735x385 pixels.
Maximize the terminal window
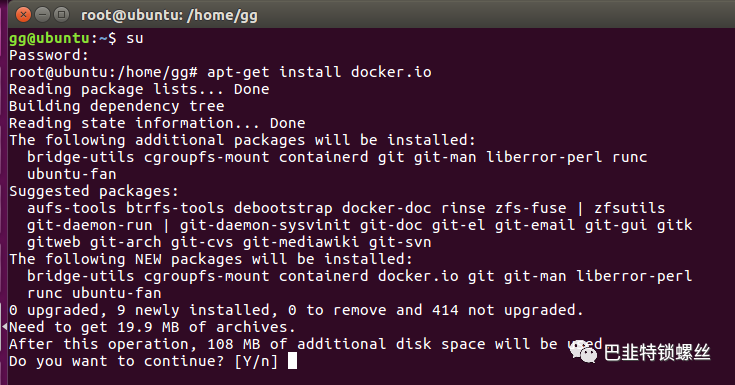(61, 15)
